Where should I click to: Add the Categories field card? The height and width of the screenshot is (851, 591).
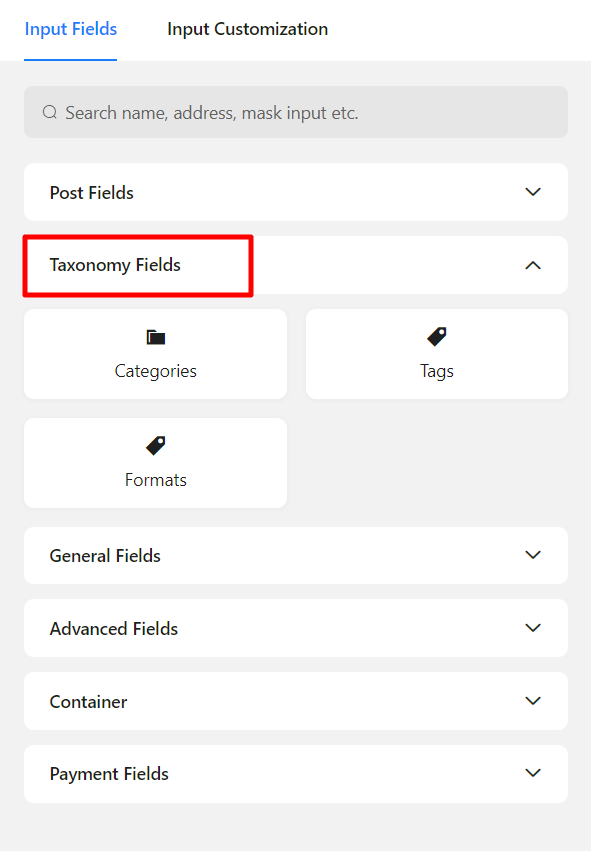[156, 354]
